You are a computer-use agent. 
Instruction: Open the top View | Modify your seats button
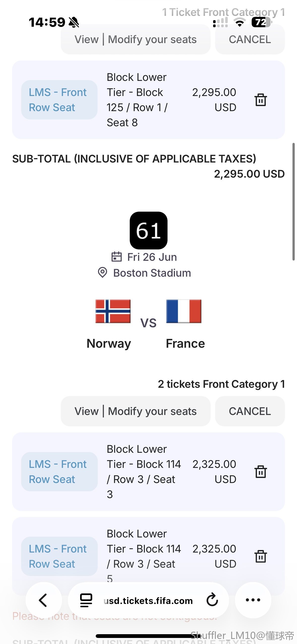[x=136, y=40]
